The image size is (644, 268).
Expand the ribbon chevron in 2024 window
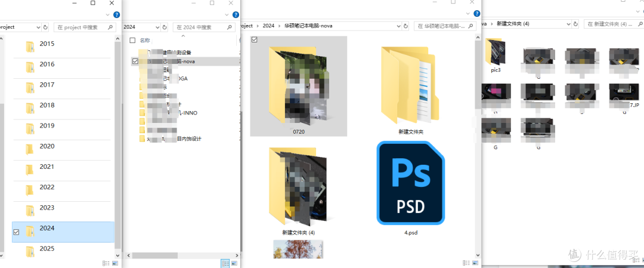pos(227,15)
